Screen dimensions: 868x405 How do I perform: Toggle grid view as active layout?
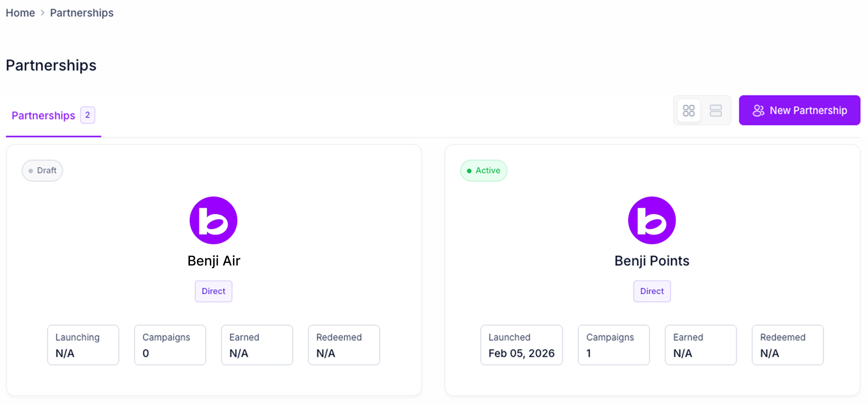(x=689, y=110)
